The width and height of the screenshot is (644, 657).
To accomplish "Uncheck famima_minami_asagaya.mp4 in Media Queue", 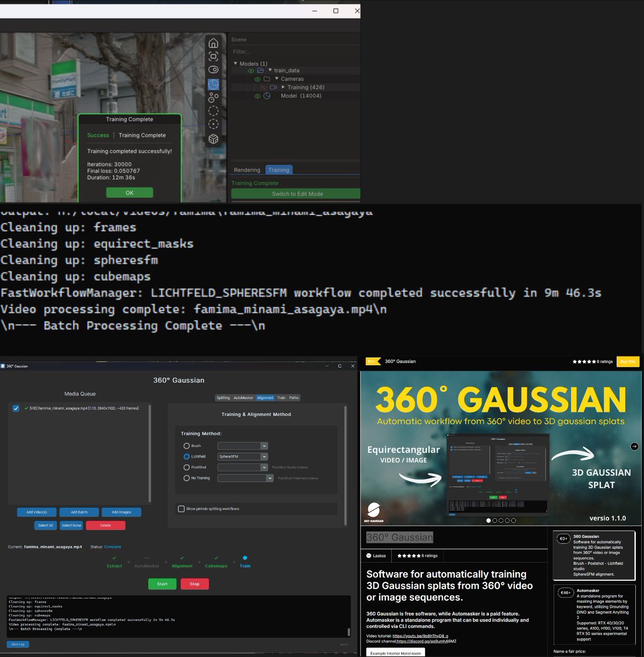I will coord(16,408).
